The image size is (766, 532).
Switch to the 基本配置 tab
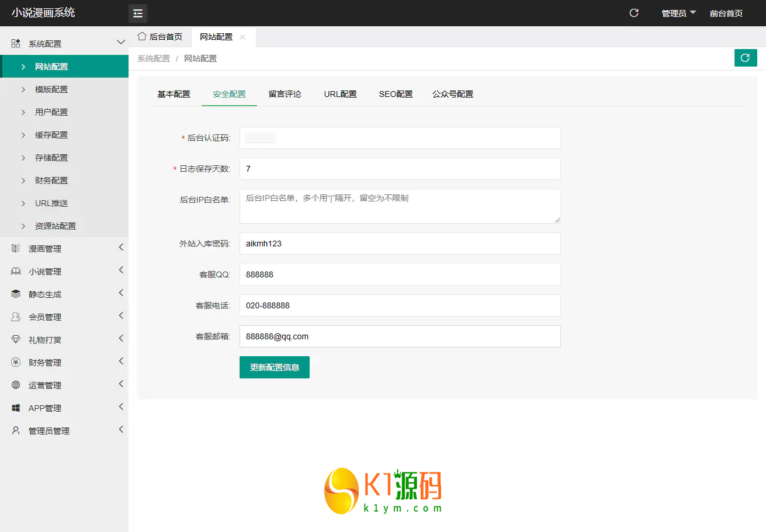click(174, 94)
